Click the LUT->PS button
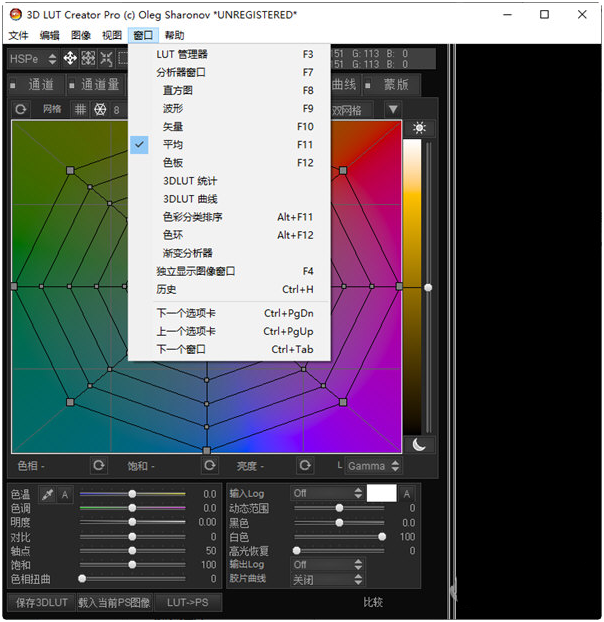The height and width of the screenshot is (622, 604). [x=189, y=602]
